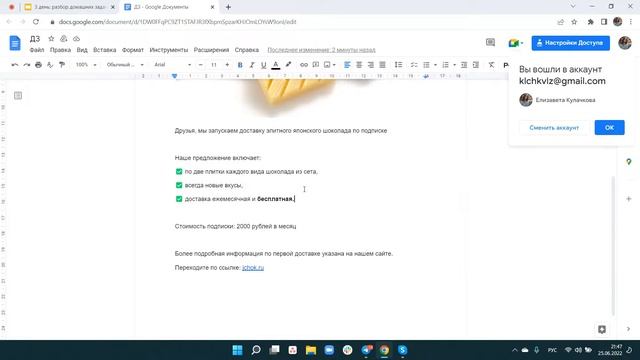This screenshot has width=640, height=360.
Task: Open line and paragraph spacing
Action: point(398,65)
